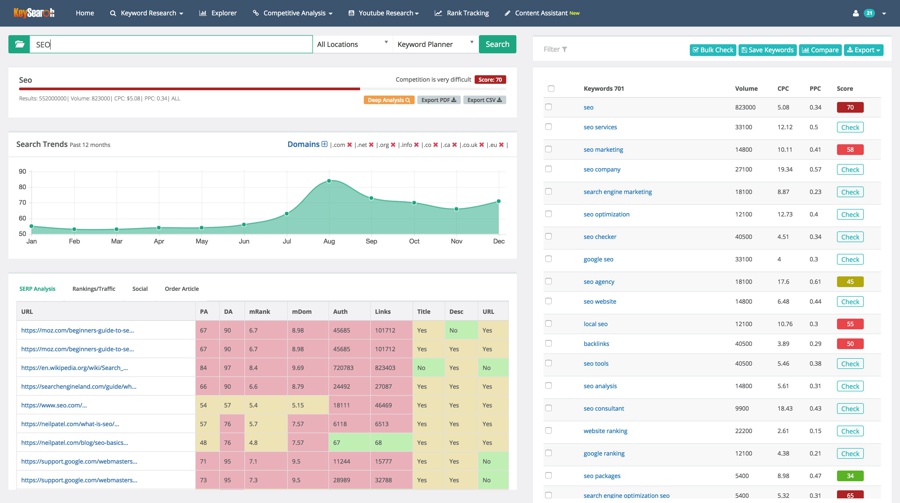
Task: Open the Keyword Planner dropdown
Action: (x=435, y=44)
